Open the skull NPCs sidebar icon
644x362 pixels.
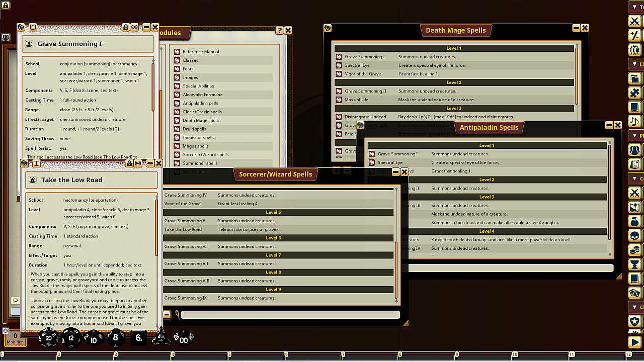(x=634, y=236)
